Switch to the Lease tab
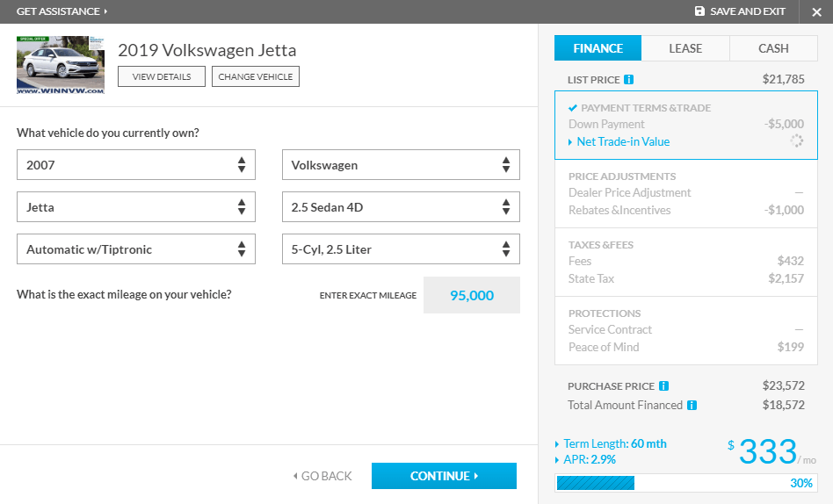This screenshot has width=833, height=504. coord(685,48)
